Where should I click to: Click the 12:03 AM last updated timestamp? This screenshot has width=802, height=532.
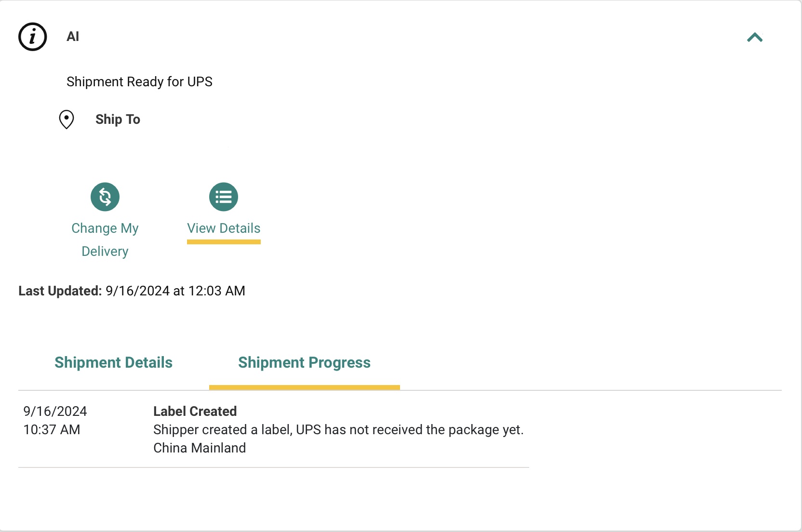tap(217, 291)
